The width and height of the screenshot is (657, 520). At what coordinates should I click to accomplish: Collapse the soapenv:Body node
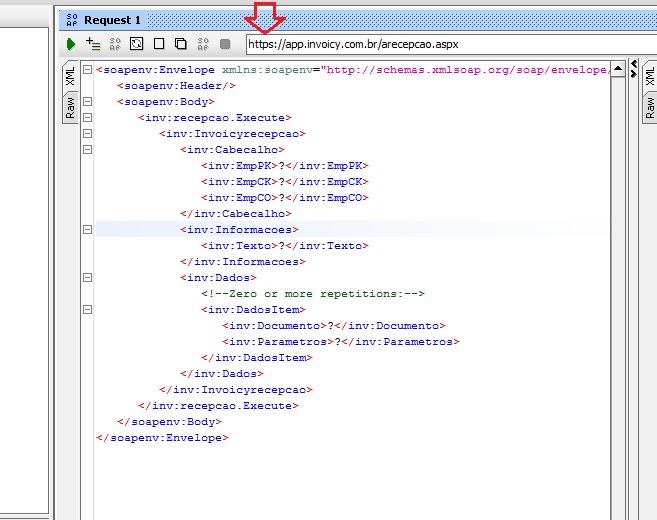point(88,102)
